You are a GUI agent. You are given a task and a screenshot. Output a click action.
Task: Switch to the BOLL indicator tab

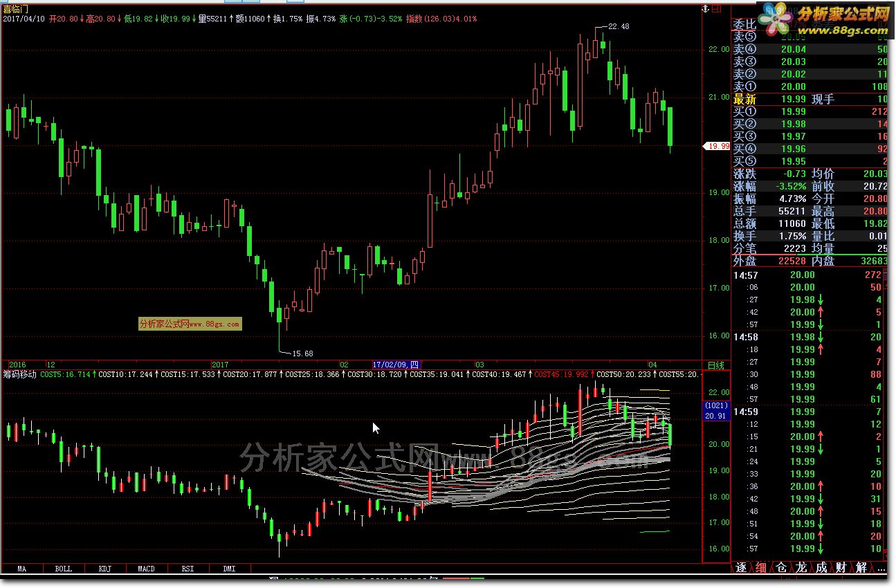click(x=64, y=569)
